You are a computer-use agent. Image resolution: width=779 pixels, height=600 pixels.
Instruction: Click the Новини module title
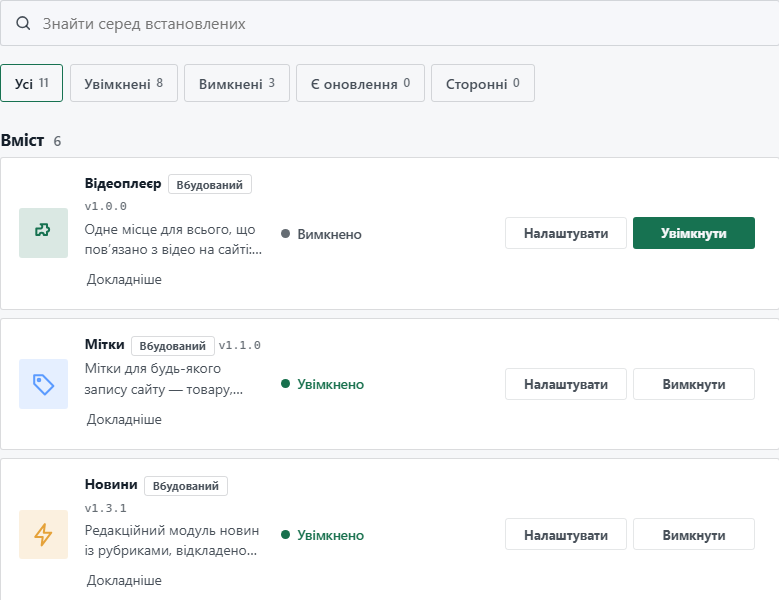[x=111, y=484]
